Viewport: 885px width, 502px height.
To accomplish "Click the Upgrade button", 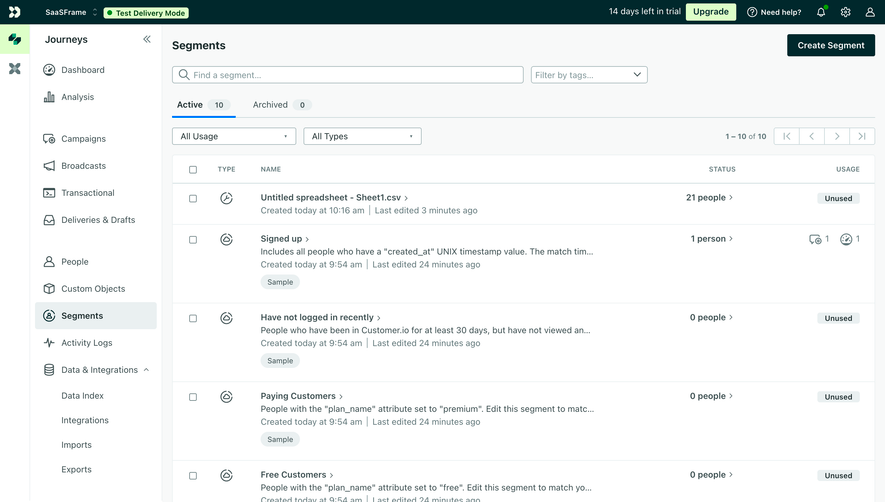I will [x=711, y=12].
